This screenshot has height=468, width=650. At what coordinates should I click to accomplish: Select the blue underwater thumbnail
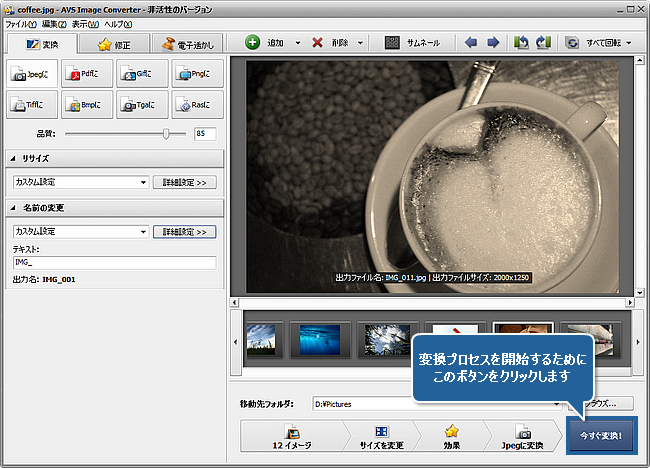(x=320, y=340)
